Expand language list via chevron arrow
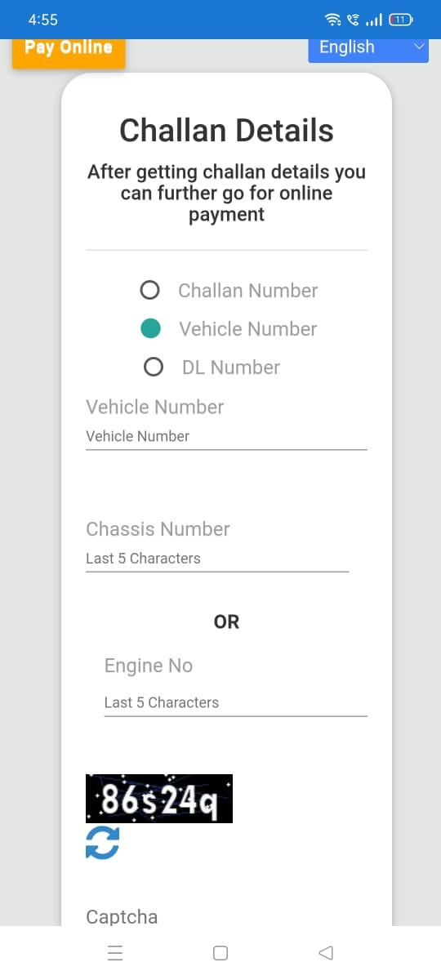This screenshot has width=441, height=980. (419, 47)
